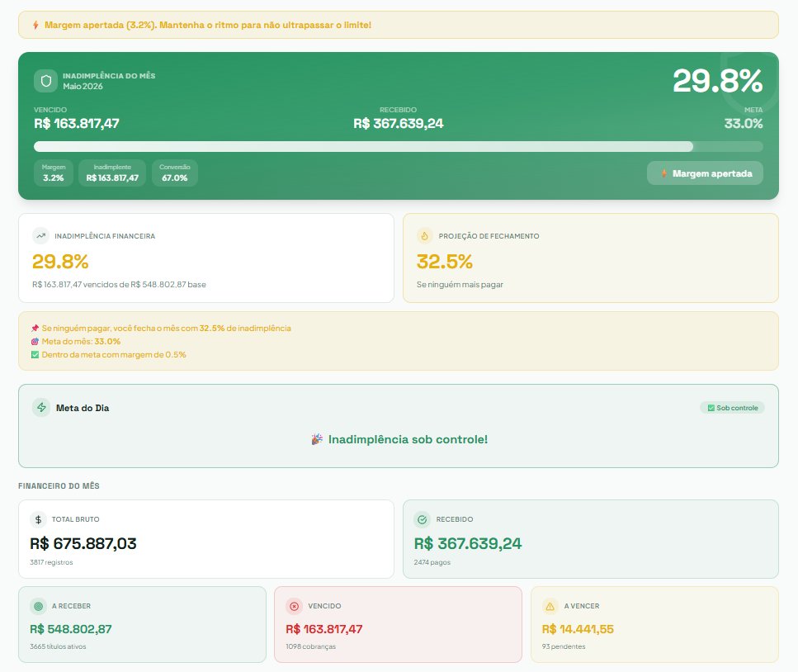Click the target circle icon for A Receber
This screenshot has height=672, width=798.
pyautogui.click(x=38, y=606)
